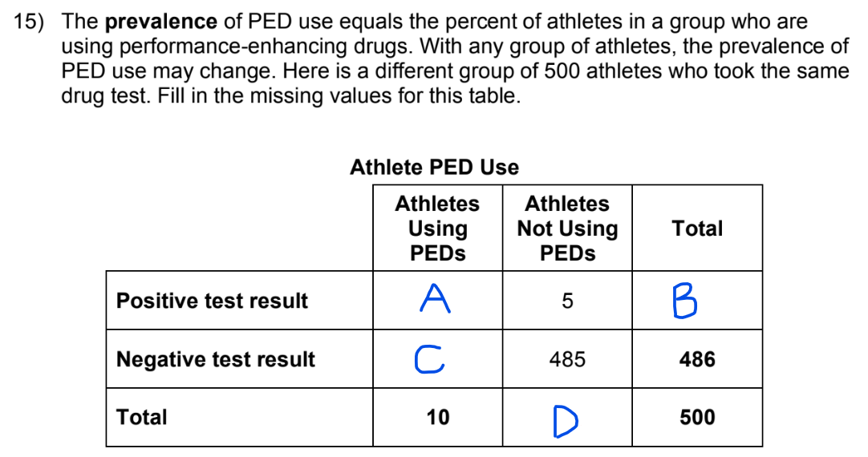The width and height of the screenshot is (868, 457).
Task: Click the handwritten letter C cell
Action: tap(437, 359)
